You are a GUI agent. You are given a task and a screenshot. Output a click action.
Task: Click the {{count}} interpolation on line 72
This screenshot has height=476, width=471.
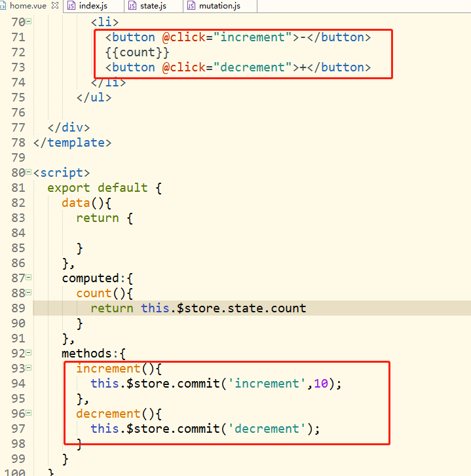click(137, 52)
